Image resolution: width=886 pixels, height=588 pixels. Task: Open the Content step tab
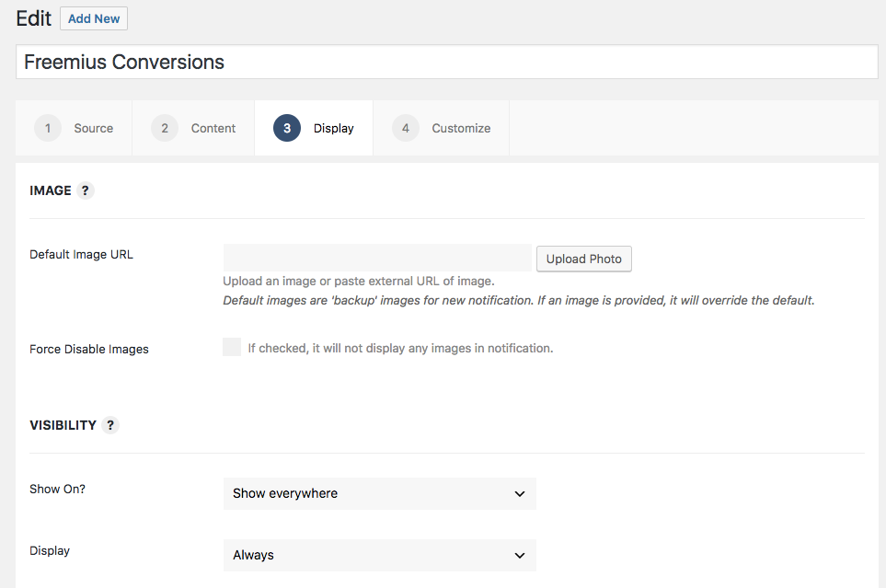tap(193, 128)
